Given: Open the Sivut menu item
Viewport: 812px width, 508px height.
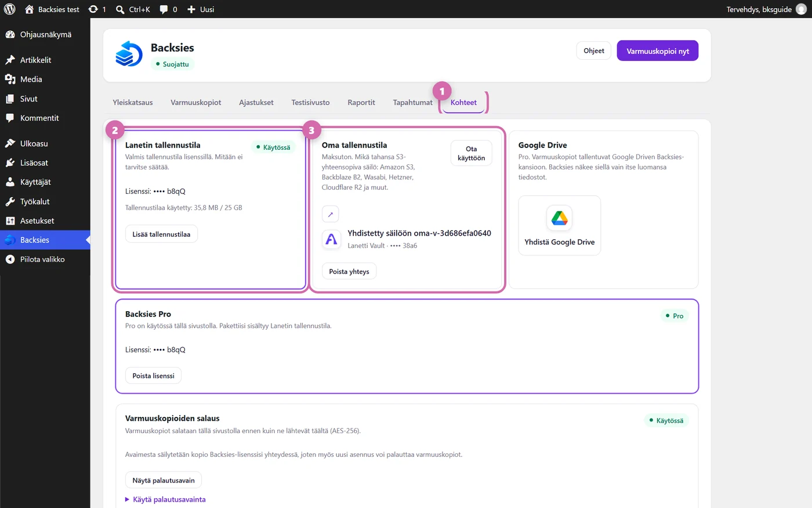Looking at the screenshot, I should pyautogui.click(x=45, y=99).
